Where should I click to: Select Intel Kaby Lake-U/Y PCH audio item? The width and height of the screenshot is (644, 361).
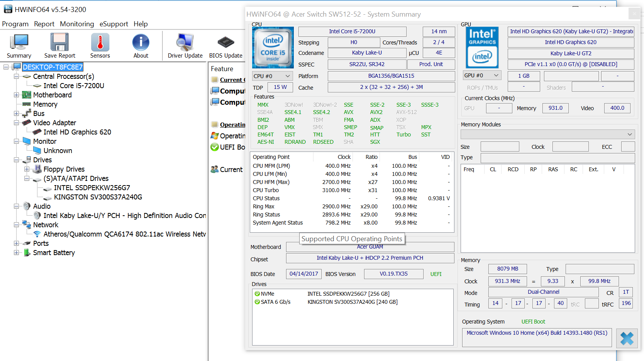[125, 215]
